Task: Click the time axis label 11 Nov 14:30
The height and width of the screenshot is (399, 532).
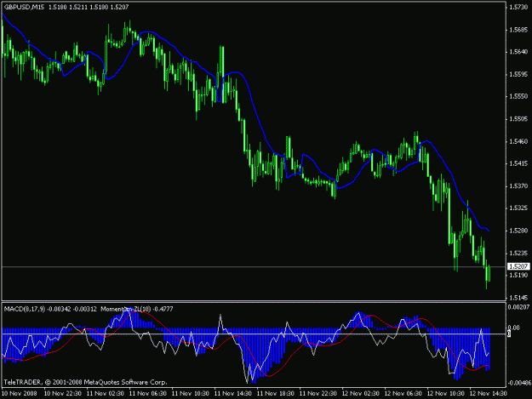Action: pyautogui.click(x=232, y=394)
